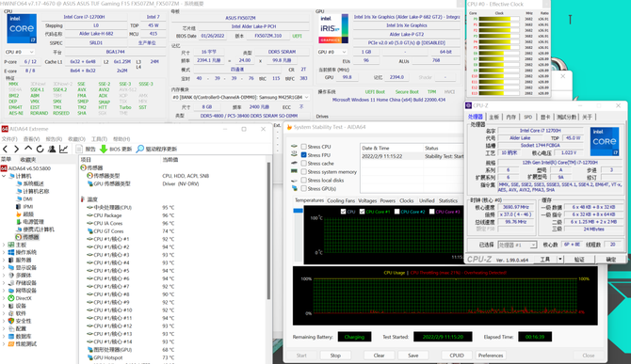
Task: Enable the Stress CPU checkbox
Action: (304, 147)
